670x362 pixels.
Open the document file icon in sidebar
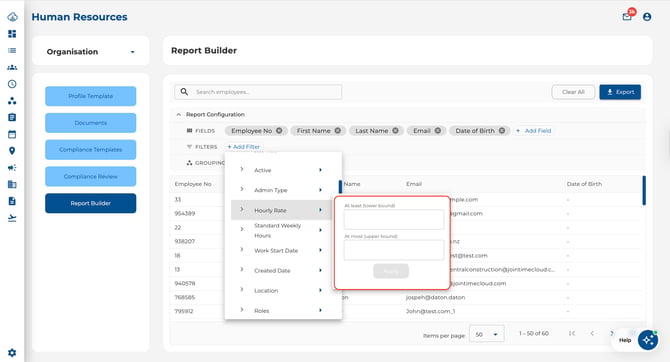[12, 201]
